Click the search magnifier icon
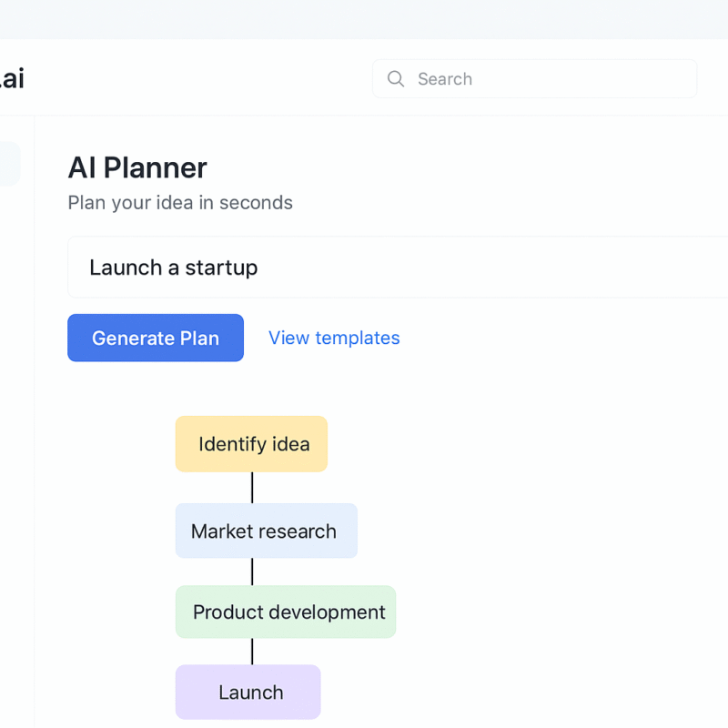The height and width of the screenshot is (728, 728). point(396,79)
